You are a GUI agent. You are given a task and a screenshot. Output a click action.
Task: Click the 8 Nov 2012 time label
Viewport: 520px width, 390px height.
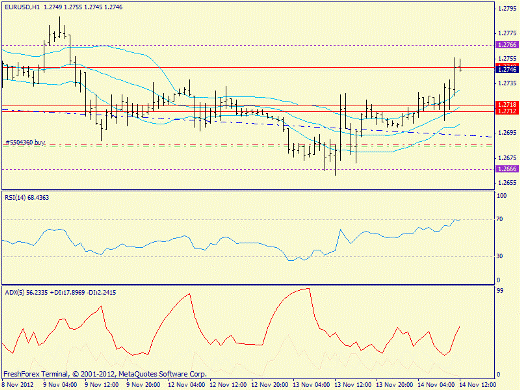(18, 385)
